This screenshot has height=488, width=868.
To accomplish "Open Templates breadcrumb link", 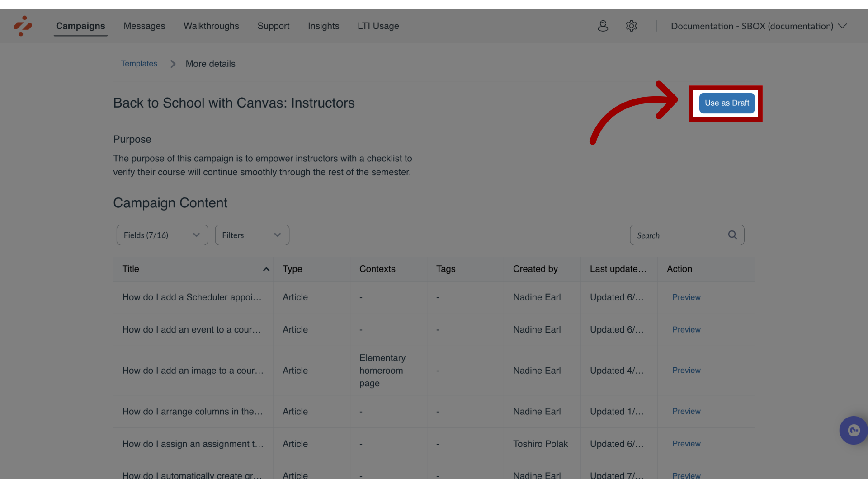I will click(139, 63).
